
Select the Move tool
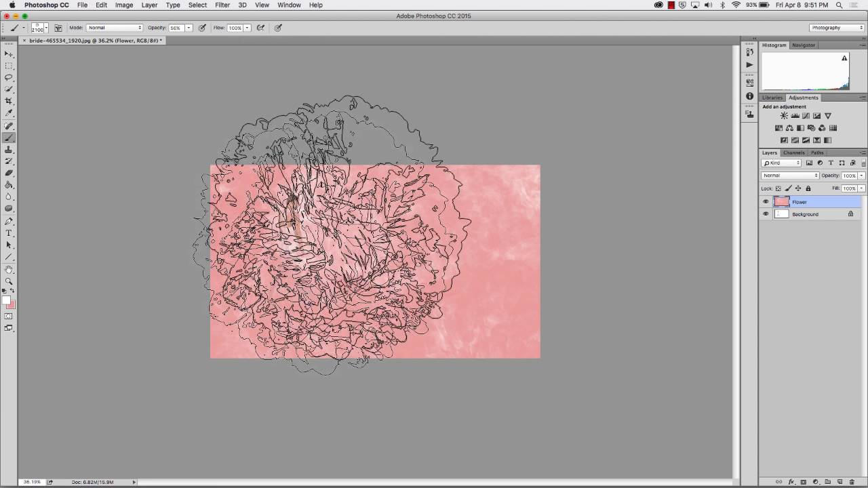click(9, 54)
